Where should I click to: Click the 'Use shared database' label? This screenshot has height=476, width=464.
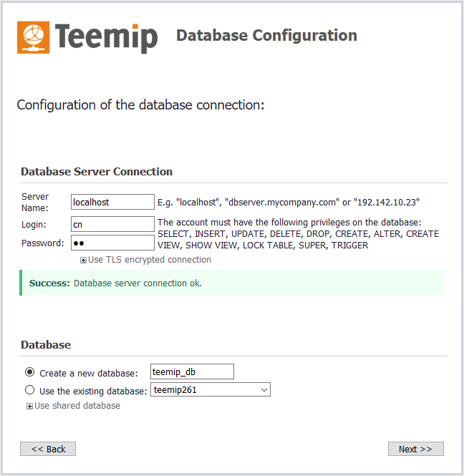coord(77,406)
